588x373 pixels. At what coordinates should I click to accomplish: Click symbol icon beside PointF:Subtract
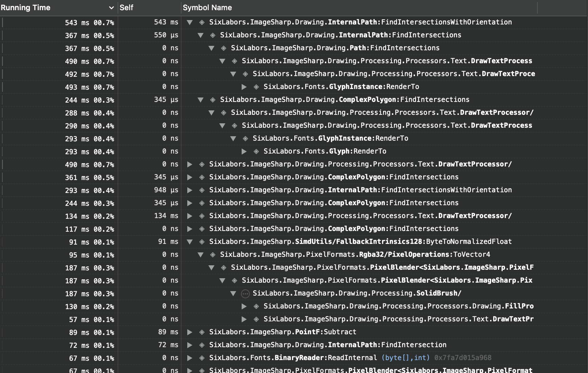click(202, 332)
